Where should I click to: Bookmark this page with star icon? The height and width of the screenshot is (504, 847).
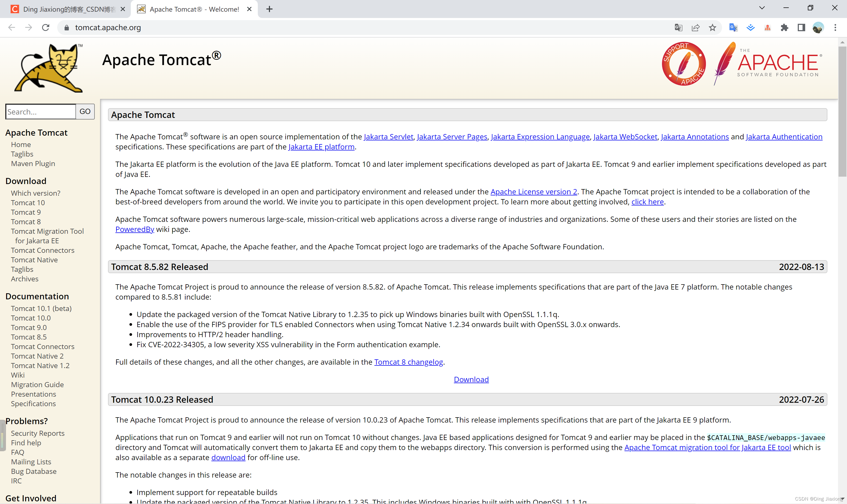point(712,28)
